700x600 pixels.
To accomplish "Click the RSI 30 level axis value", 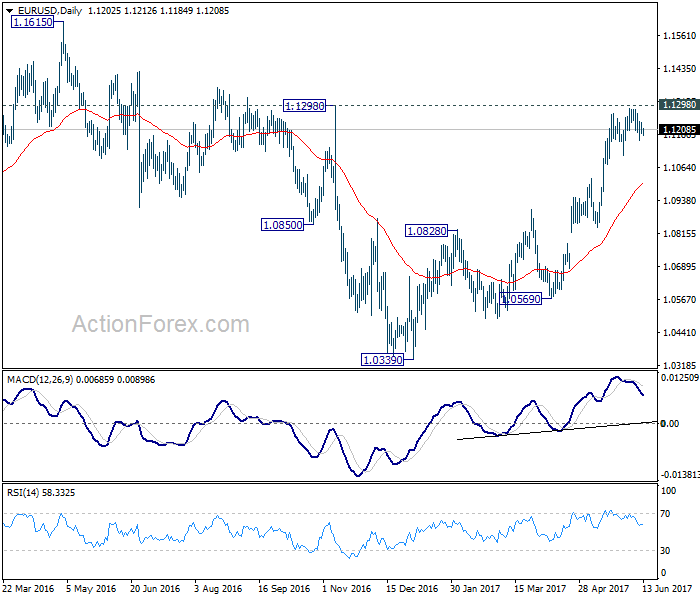I will pyautogui.click(x=665, y=550).
